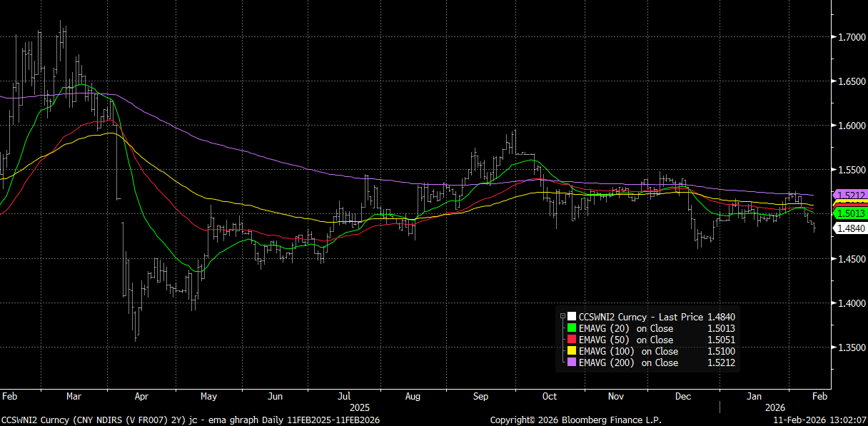Click the 2026 year label on date axis
The image size is (868, 426).
pos(774,405)
